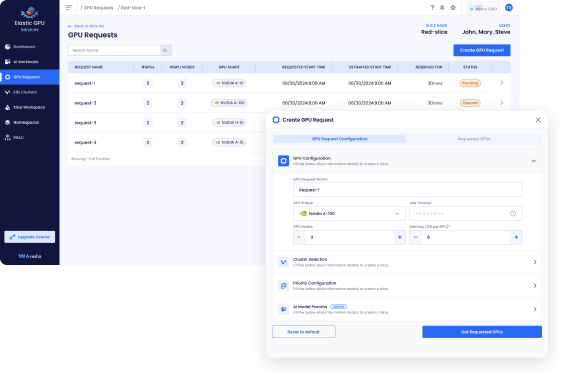Decrease Memory per GPU with minus
This screenshot has width=567, height=381.
(x=415, y=237)
